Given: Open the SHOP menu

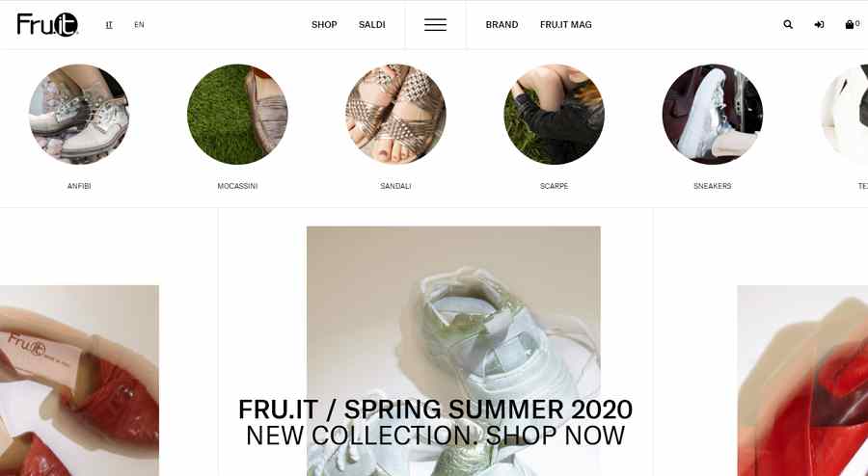Looking at the screenshot, I should pyautogui.click(x=324, y=25).
